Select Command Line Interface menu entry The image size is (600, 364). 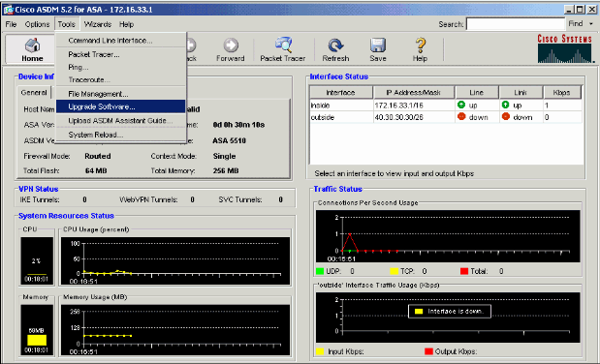(121, 40)
